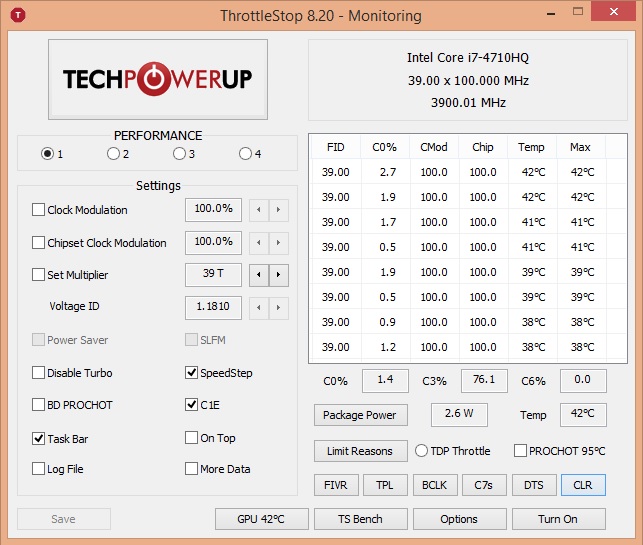Click the Set Multiplier 39 T field
Viewport: 643px width, 545px height.
[x=213, y=274]
